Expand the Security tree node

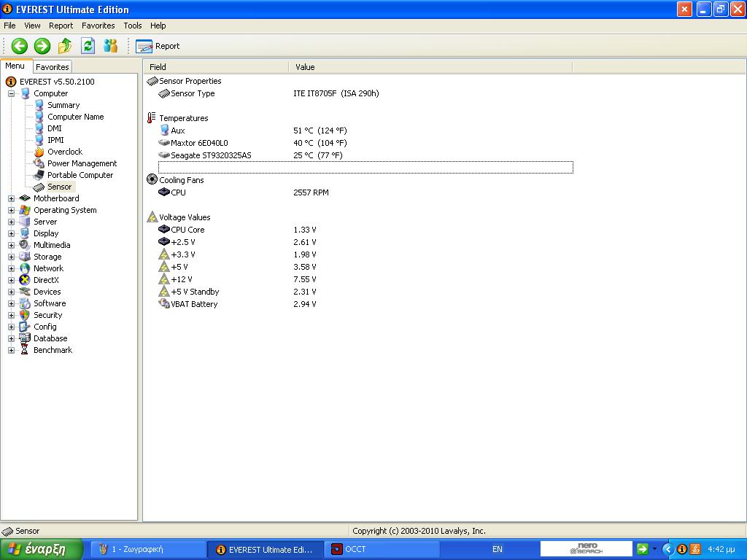coord(12,315)
